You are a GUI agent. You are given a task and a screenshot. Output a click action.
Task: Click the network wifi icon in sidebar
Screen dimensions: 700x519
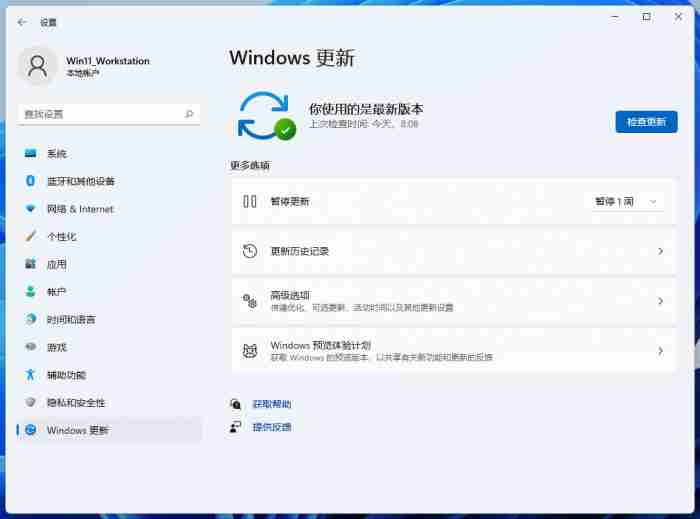click(x=30, y=208)
